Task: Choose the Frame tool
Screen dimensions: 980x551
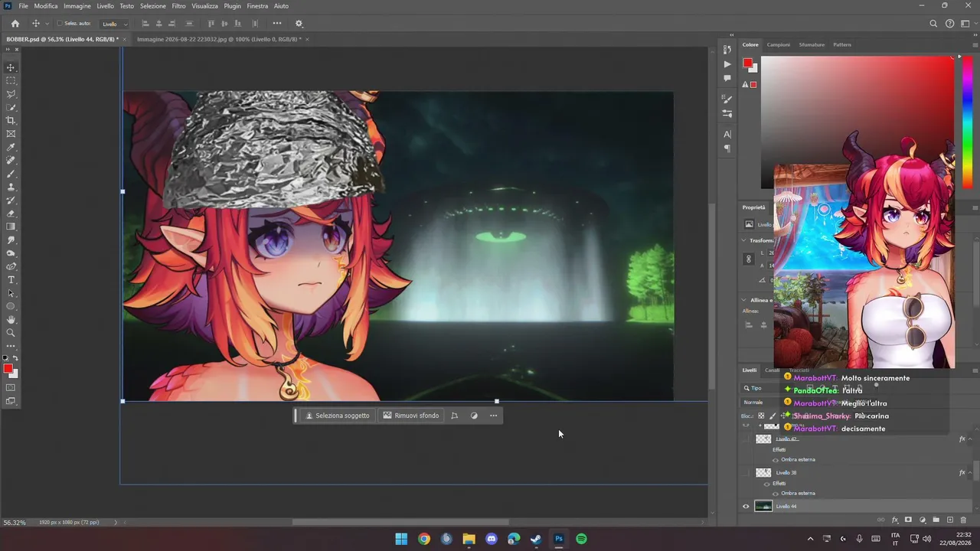Action: point(11,134)
